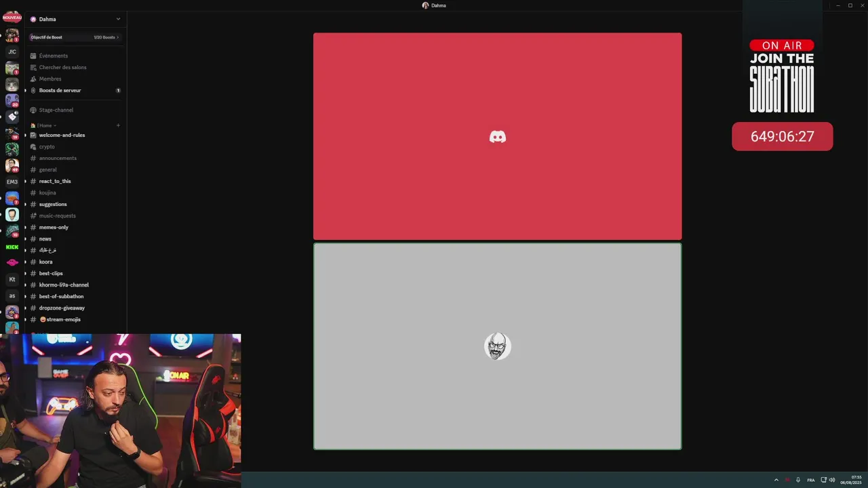The height and width of the screenshot is (488, 868).
Task: Open the NOUVEAU badge server icon
Action: click(12, 18)
